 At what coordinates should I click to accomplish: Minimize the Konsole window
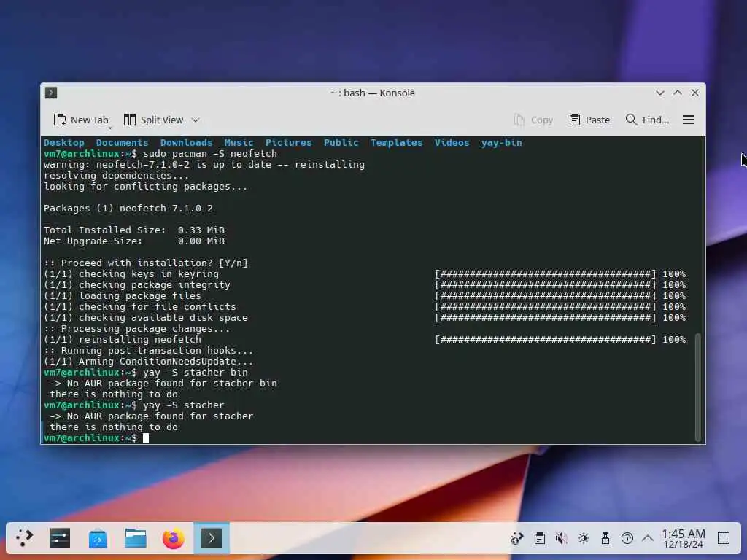(659, 93)
